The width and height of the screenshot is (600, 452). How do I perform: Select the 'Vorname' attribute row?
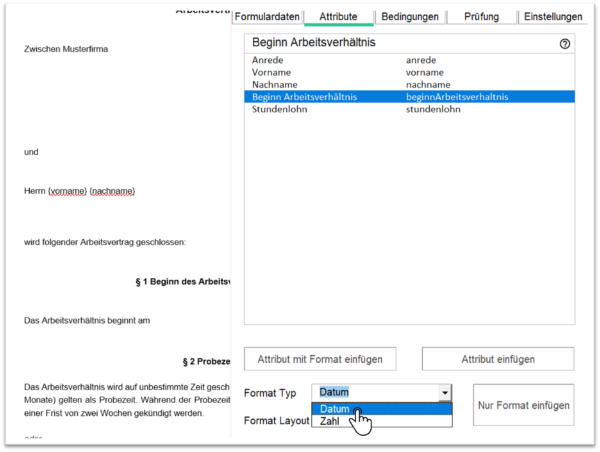[x=409, y=72]
